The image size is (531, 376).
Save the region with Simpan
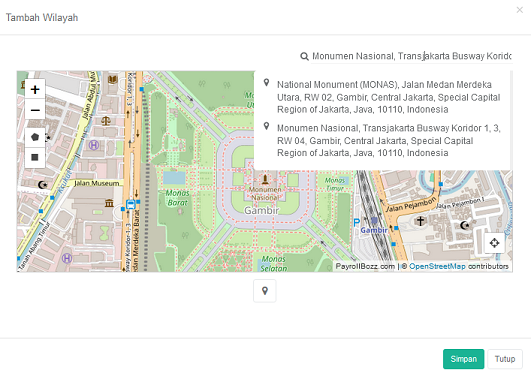click(463, 359)
